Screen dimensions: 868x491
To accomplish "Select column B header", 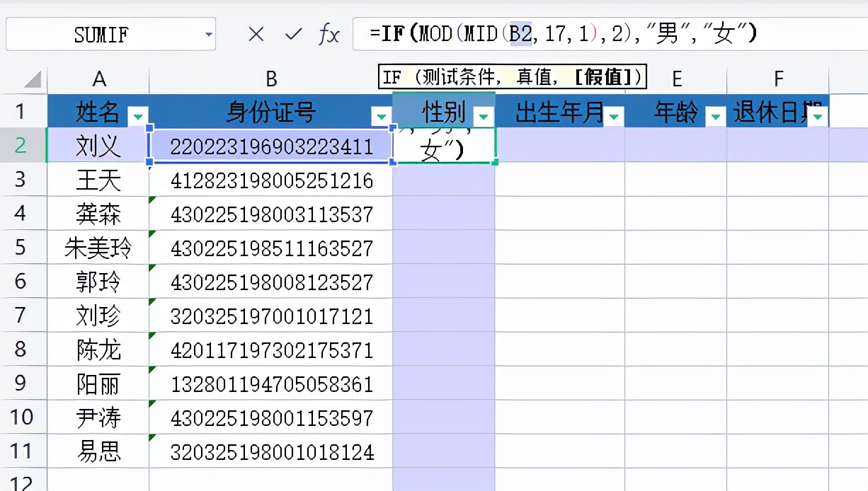I will pyautogui.click(x=271, y=79).
